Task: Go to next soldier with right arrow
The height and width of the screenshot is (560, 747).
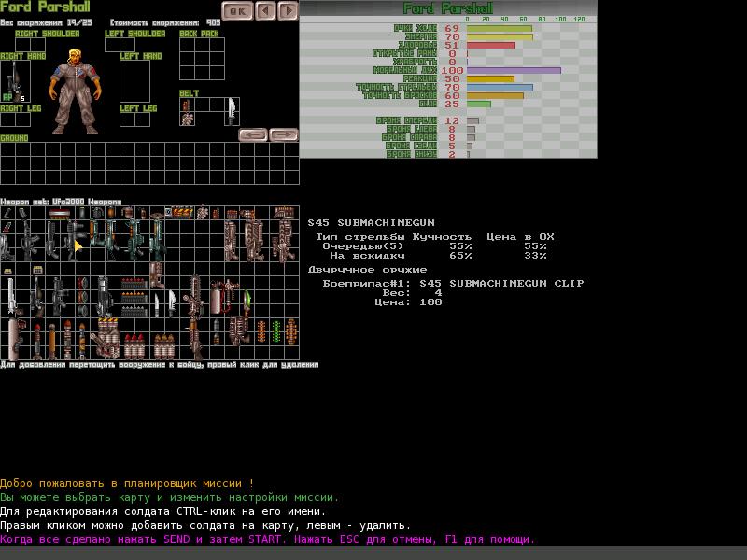Action: tap(289, 11)
